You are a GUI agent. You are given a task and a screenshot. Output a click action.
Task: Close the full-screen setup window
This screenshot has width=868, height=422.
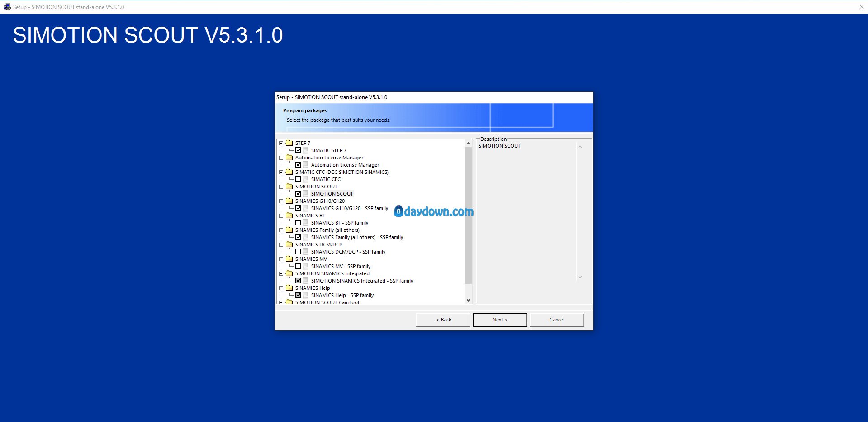[x=861, y=7]
